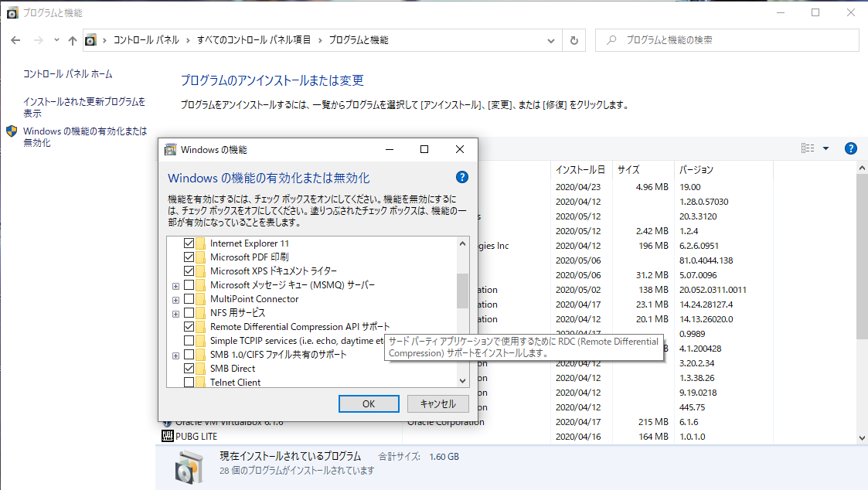Click the forward navigation arrow
The height and width of the screenshot is (490, 868).
click(38, 40)
